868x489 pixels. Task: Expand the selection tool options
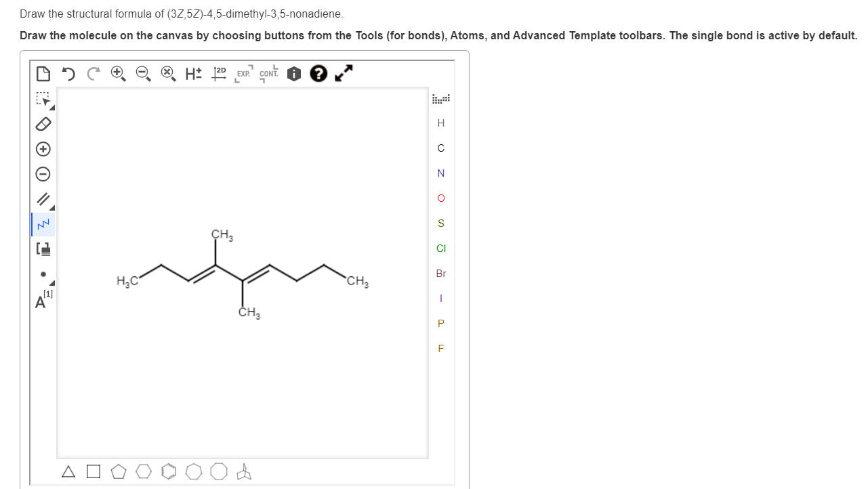point(52,108)
